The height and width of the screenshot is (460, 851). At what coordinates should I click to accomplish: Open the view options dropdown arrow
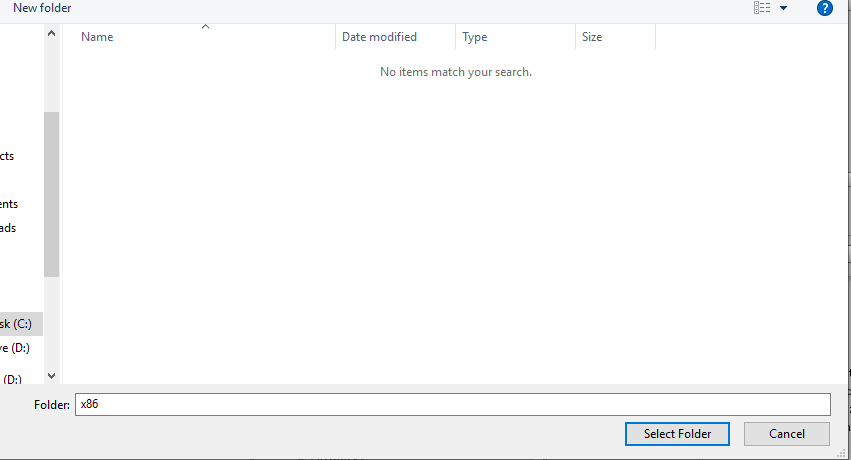(x=783, y=8)
